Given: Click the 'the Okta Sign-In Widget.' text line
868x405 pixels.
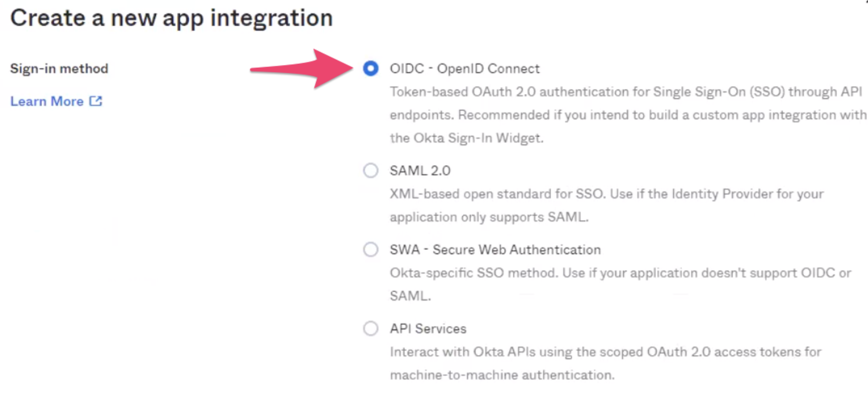Looking at the screenshot, I should click(x=466, y=138).
